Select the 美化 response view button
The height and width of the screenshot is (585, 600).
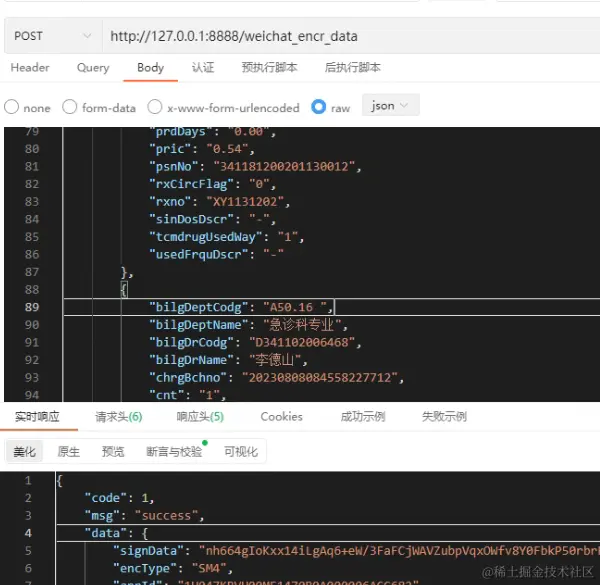pyautogui.click(x=24, y=452)
